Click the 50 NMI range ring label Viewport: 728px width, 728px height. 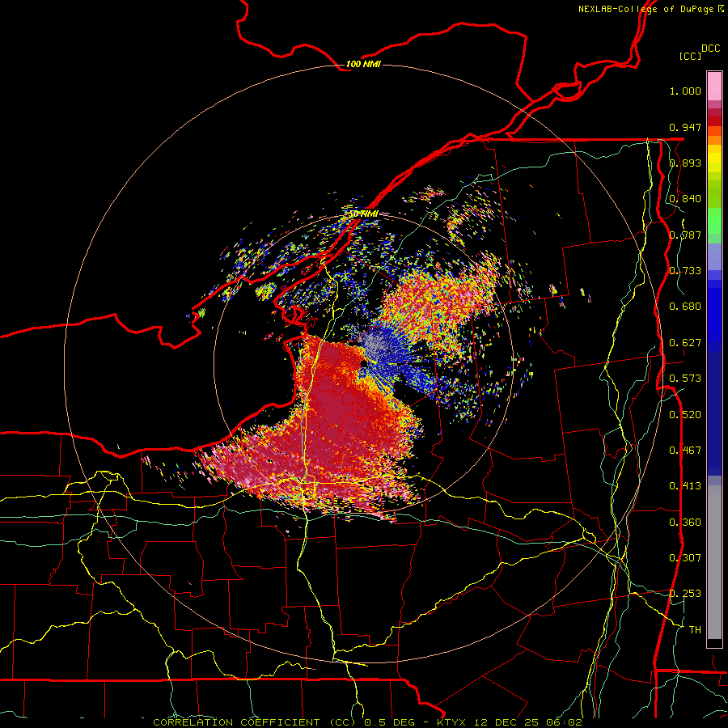[363, 214]
